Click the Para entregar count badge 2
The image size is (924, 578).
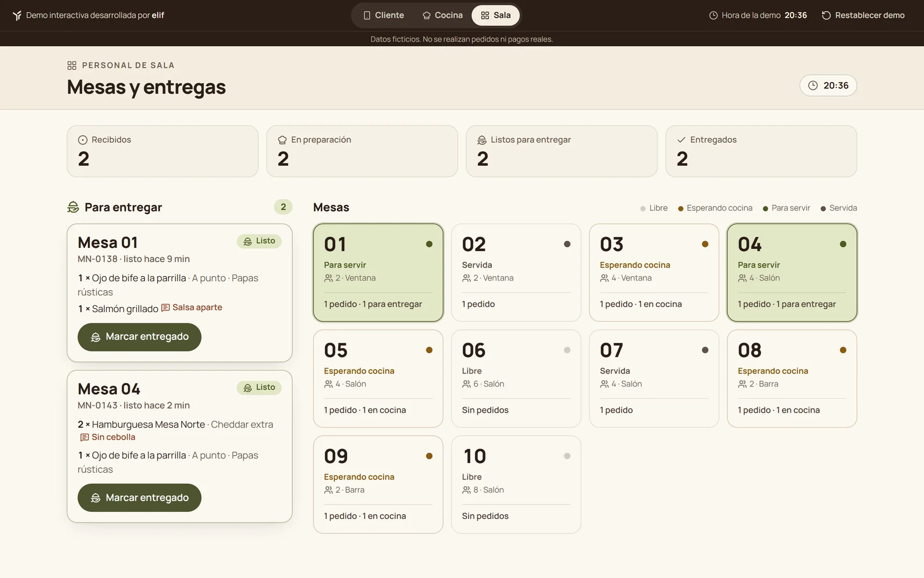283,207
